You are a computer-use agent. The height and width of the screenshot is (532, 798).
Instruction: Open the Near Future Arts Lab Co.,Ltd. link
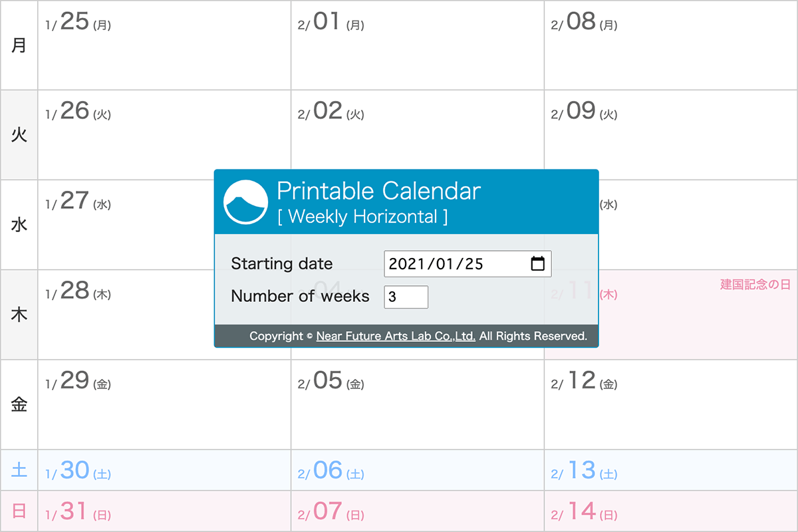point(396,336)
